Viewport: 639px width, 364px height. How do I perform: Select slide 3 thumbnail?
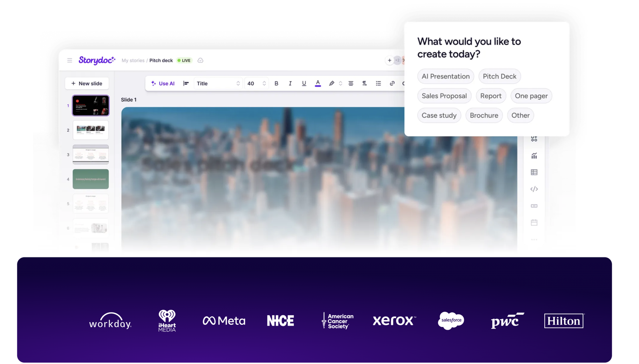91,154
